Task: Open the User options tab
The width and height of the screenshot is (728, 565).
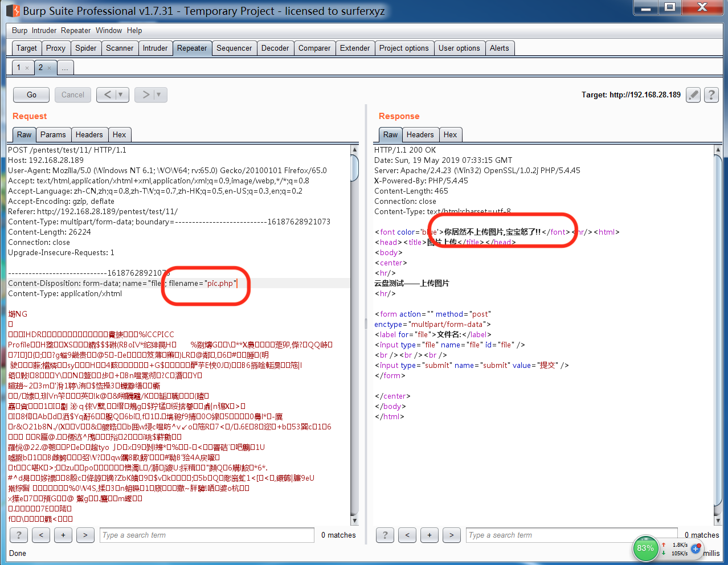Action: [459, 48]
